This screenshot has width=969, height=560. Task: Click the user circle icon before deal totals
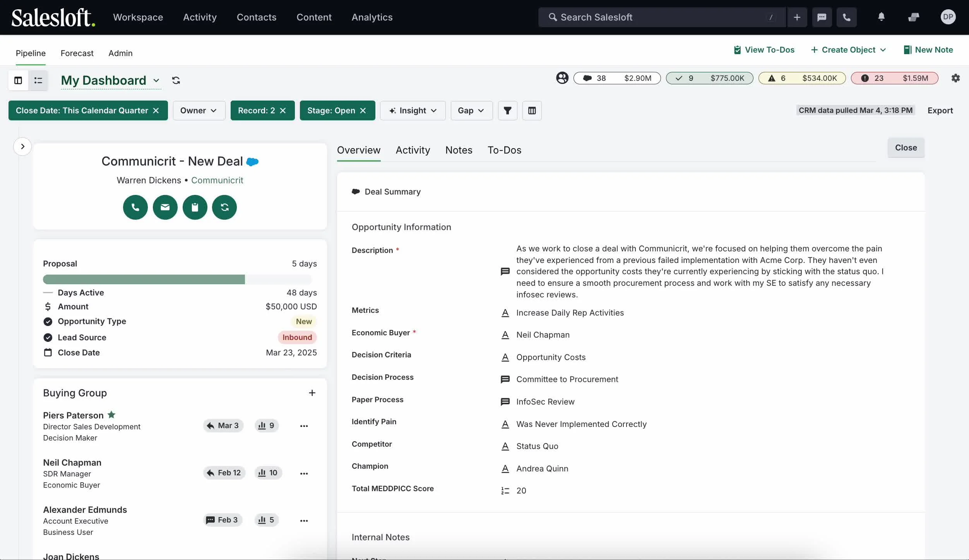[x=562, y=78]
